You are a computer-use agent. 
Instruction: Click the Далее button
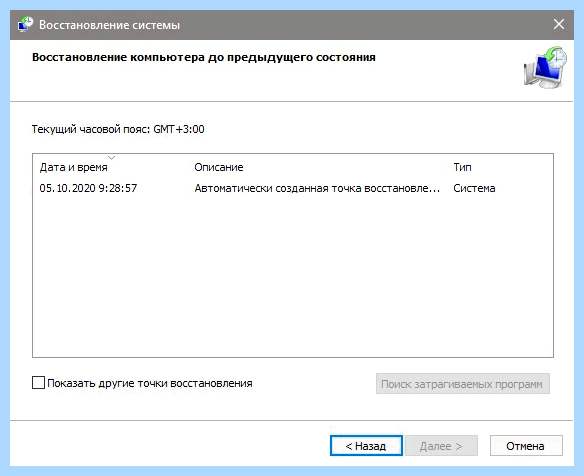click(x=441, y=445)
